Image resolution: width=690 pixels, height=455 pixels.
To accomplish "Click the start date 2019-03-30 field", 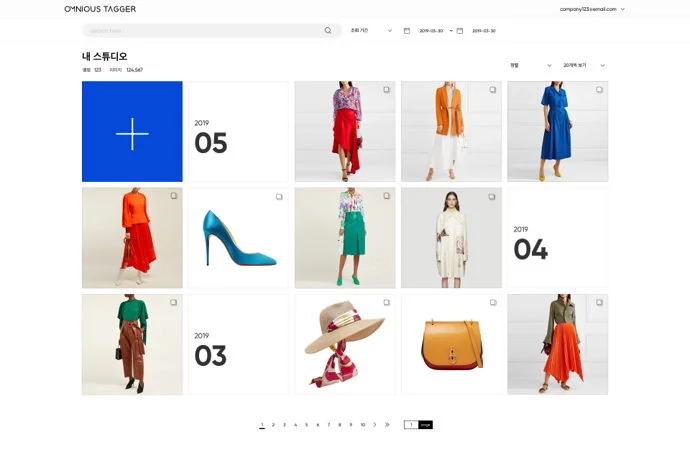I will click(431, 31).
